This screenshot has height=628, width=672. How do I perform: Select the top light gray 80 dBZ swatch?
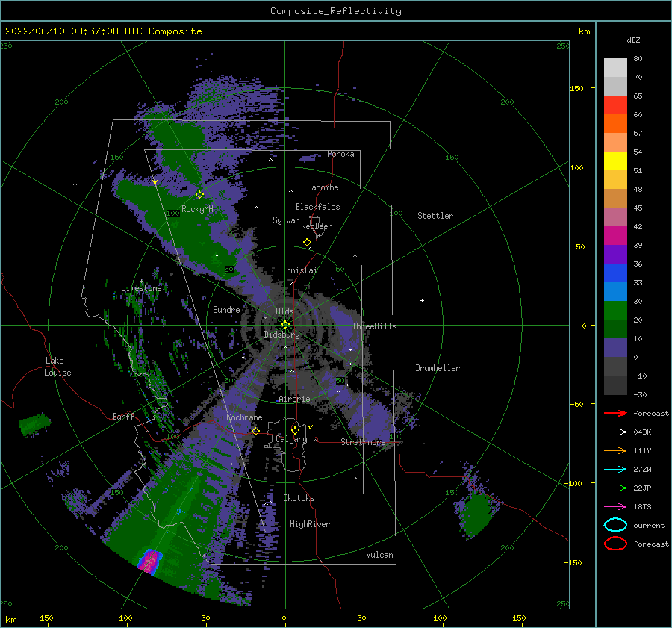click(615, 68)
